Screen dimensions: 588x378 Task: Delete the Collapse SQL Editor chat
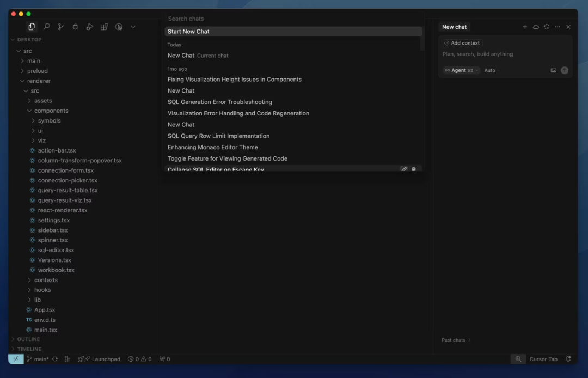tap(413, 169)
